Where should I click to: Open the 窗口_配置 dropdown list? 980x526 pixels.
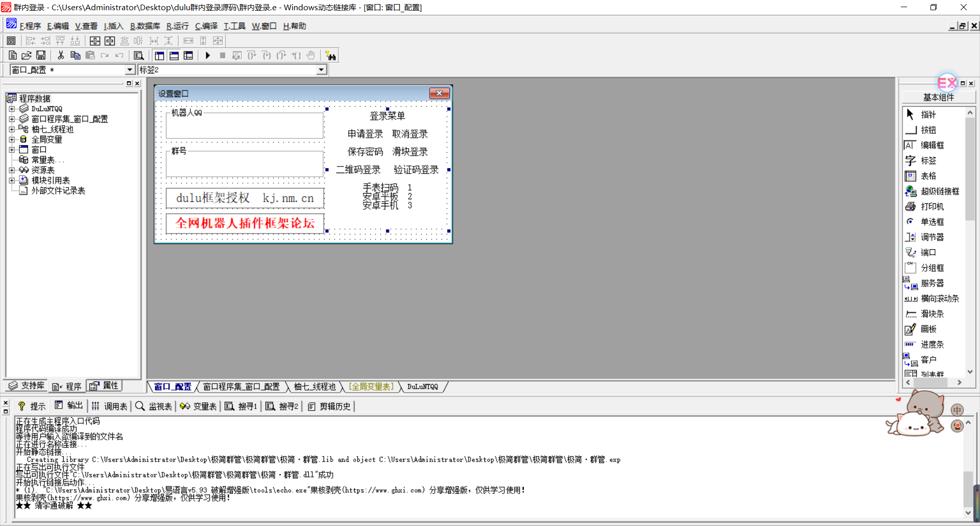coord(130,70)
